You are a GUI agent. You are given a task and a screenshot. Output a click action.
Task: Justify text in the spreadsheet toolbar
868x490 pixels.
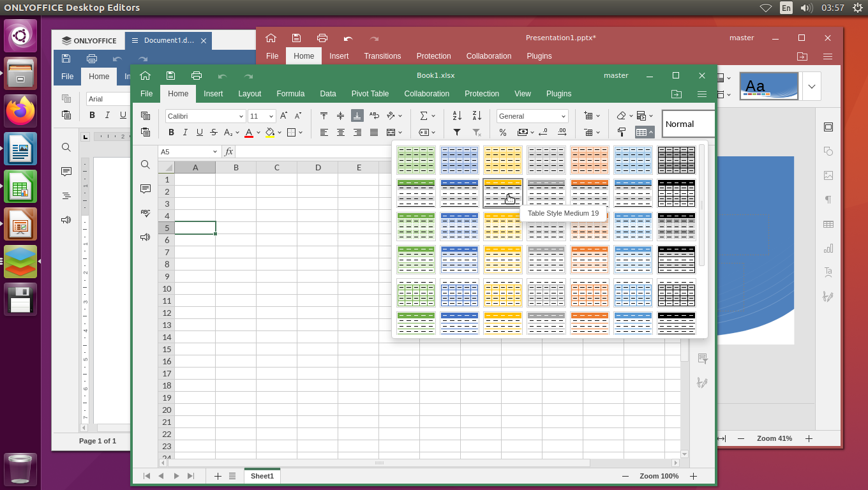pyautogui.click(x=374, y=133)
